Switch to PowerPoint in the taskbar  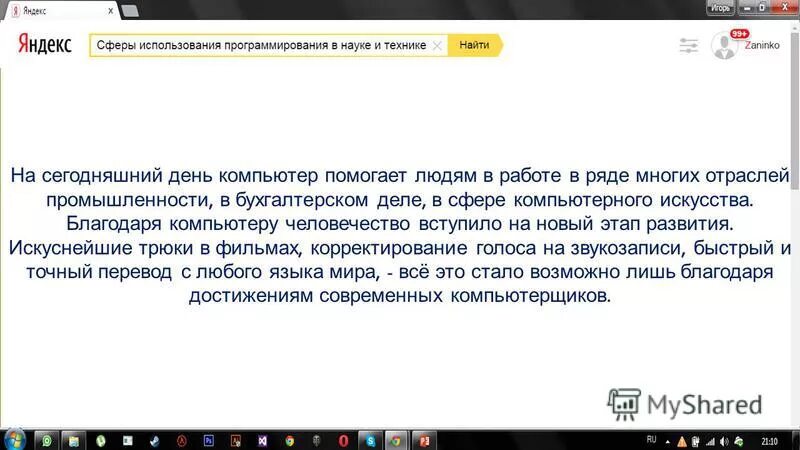click(424, 441)
